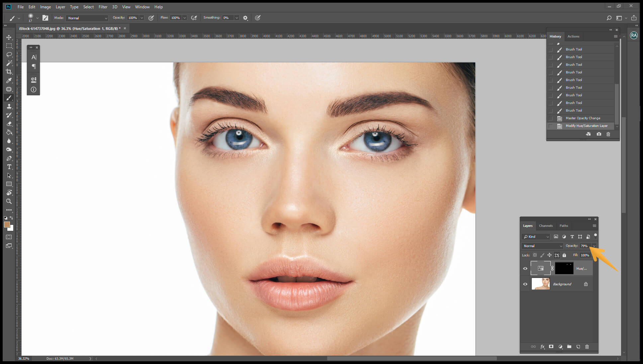
Task: Delete layer using the trash button
Action: tap(587, 347)
